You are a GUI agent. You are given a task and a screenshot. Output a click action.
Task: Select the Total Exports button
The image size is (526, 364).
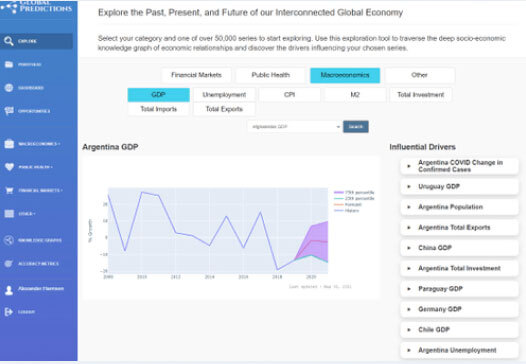point(224,109)
